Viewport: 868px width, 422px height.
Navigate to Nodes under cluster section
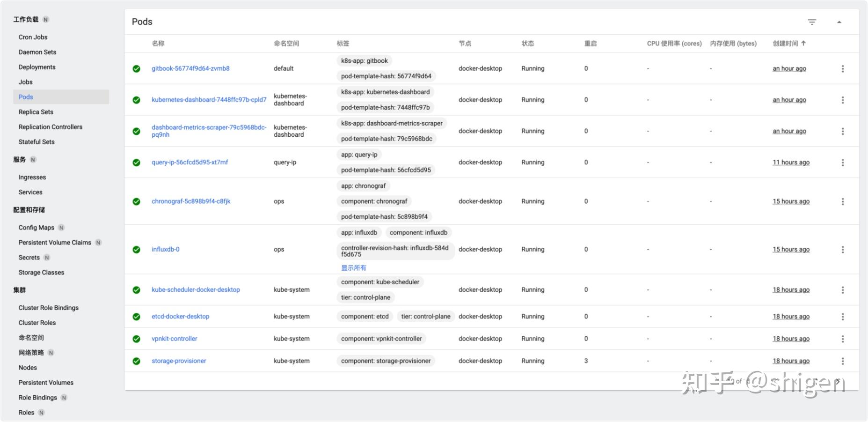click(x=28, y=368)
